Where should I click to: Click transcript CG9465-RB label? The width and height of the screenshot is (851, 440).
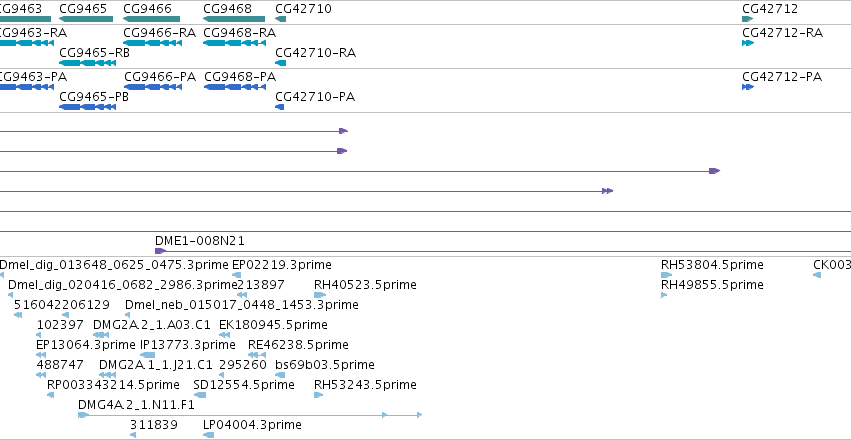point(94,53)
